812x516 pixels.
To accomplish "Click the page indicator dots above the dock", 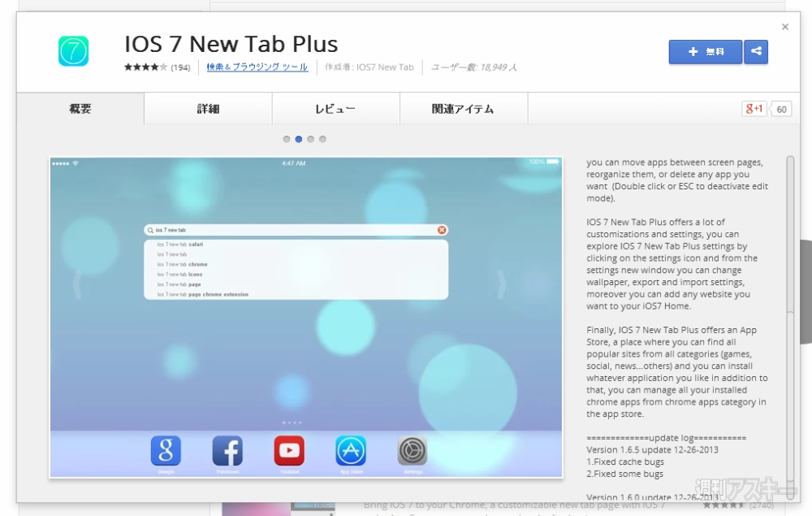I will click(x=292, y=423).
